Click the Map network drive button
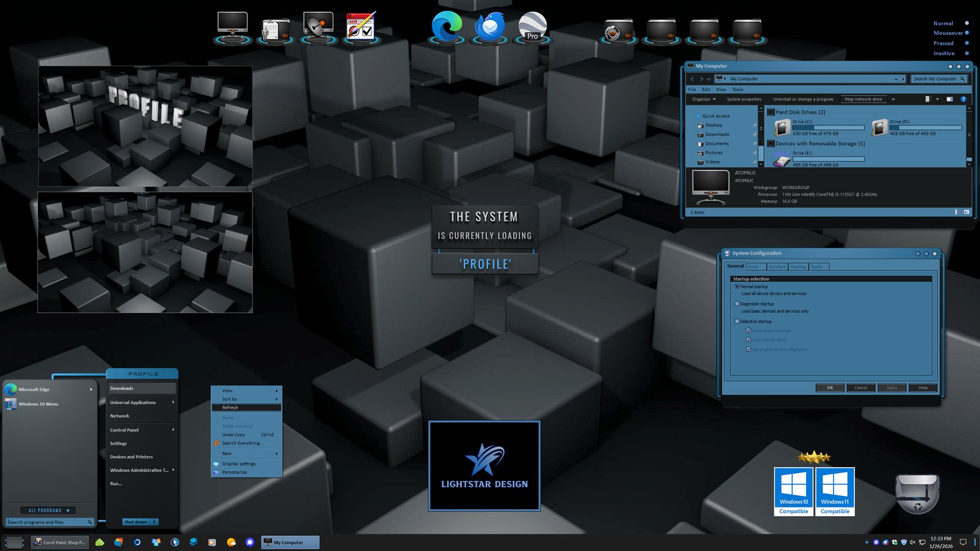Viewport: 980px width, 551px height. click(x=863, y=99)
